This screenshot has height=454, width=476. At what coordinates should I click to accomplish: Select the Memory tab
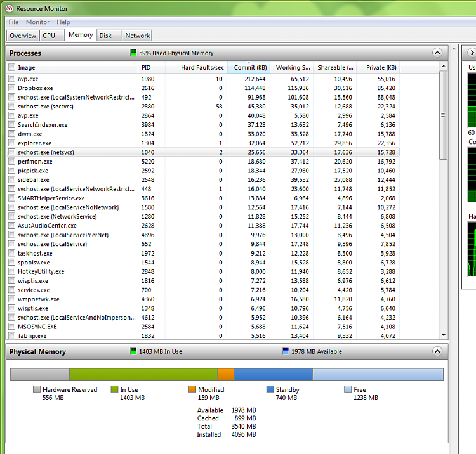81,35
